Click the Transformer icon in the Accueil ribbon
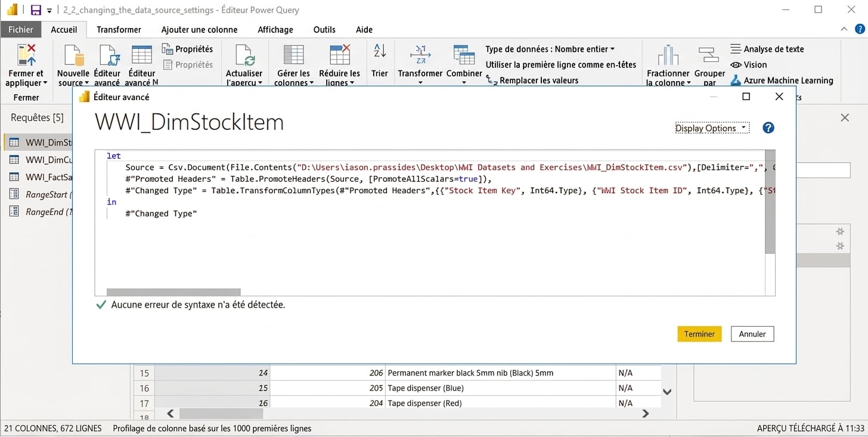The height and width of the screenshot is (437, 868). click(x=420, y=54)
